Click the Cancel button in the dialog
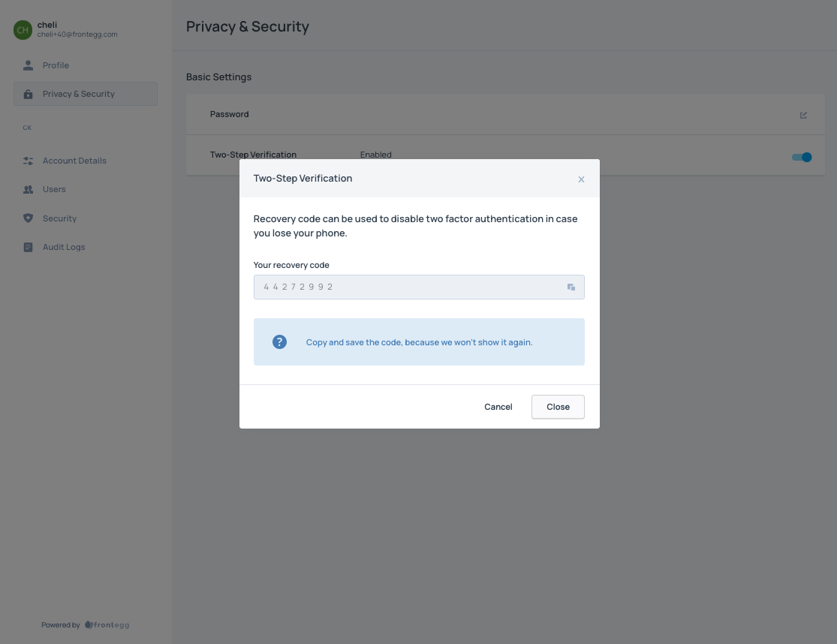The width and height of the screenshot is (837, 644). click(498, 407)
